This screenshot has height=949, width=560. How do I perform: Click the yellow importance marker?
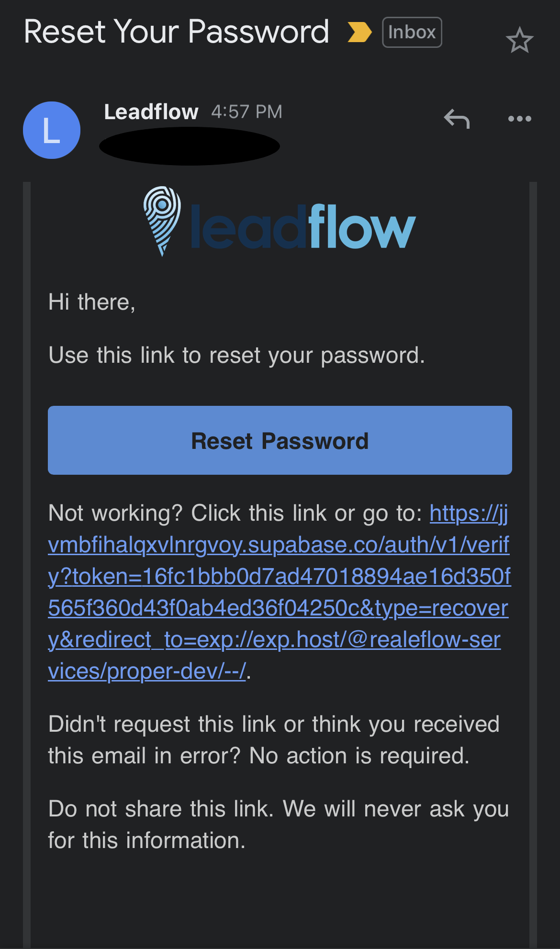pyautogui.click(x=359, y=32)
